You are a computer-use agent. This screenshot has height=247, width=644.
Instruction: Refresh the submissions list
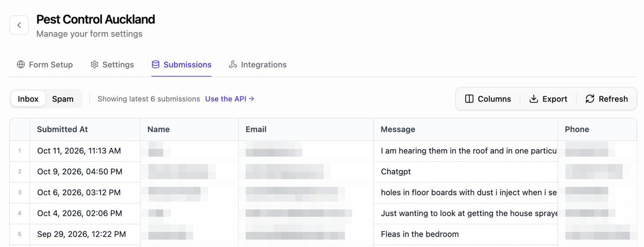(x=607, y=99)
